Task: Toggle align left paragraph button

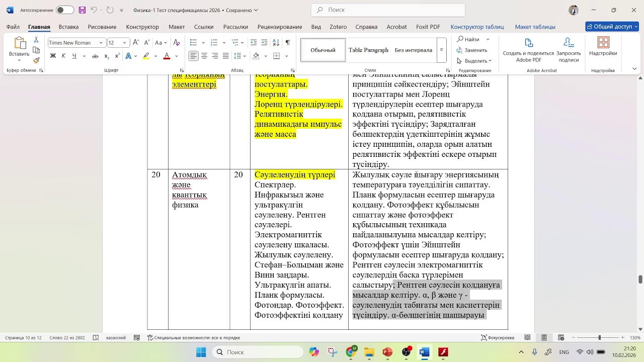Action: pos(194,56)
